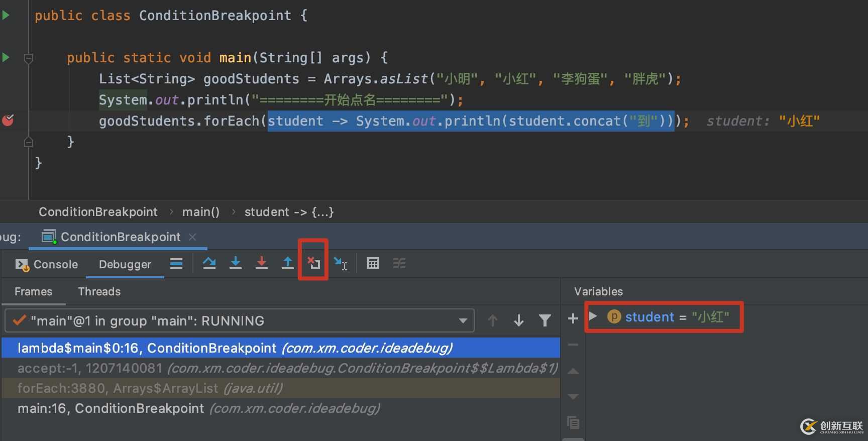The height and width of the screenshot is (441, 868).
Task: Click the frames filter funnel icon
Action: tap(545, 320)
